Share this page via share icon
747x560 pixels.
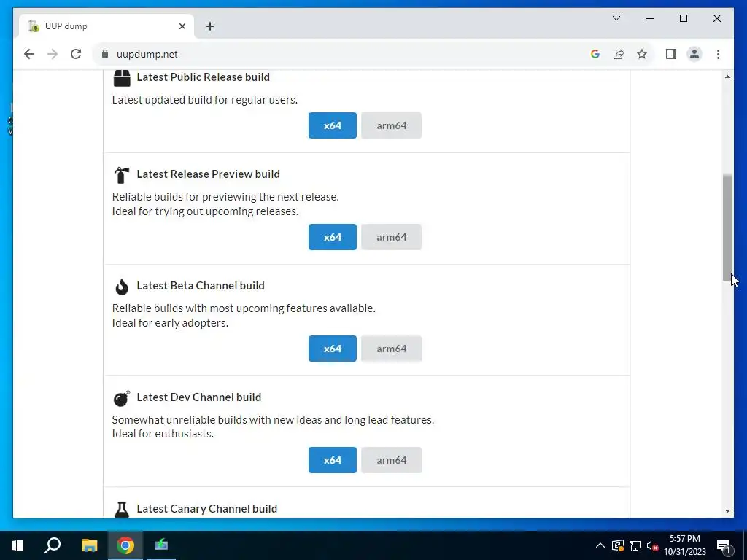[x=619, y=54]
